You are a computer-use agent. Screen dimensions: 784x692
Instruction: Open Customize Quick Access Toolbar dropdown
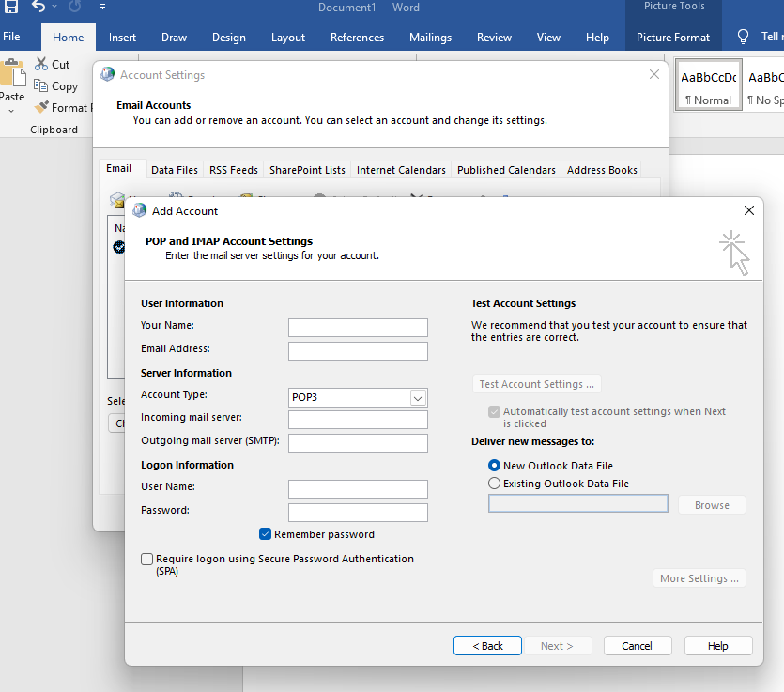click(x=102, y=7)
